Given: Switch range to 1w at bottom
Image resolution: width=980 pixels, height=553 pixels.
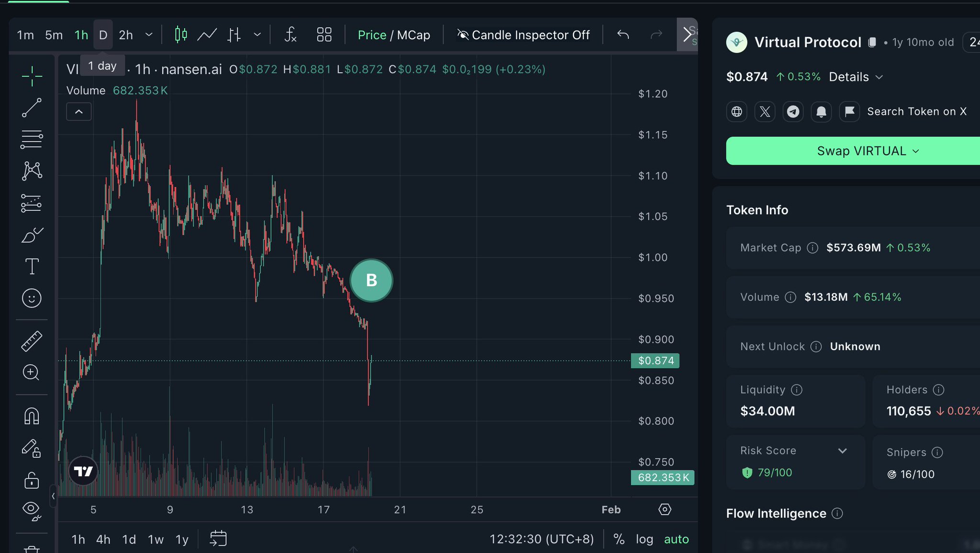Looking at the screenshot, I should [x=156, y=540].
